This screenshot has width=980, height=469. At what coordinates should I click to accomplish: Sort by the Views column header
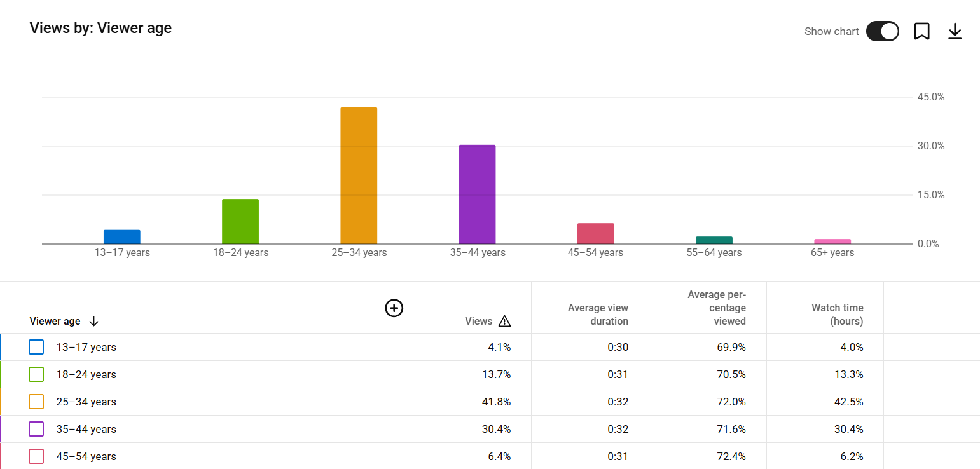click(478, 322)
